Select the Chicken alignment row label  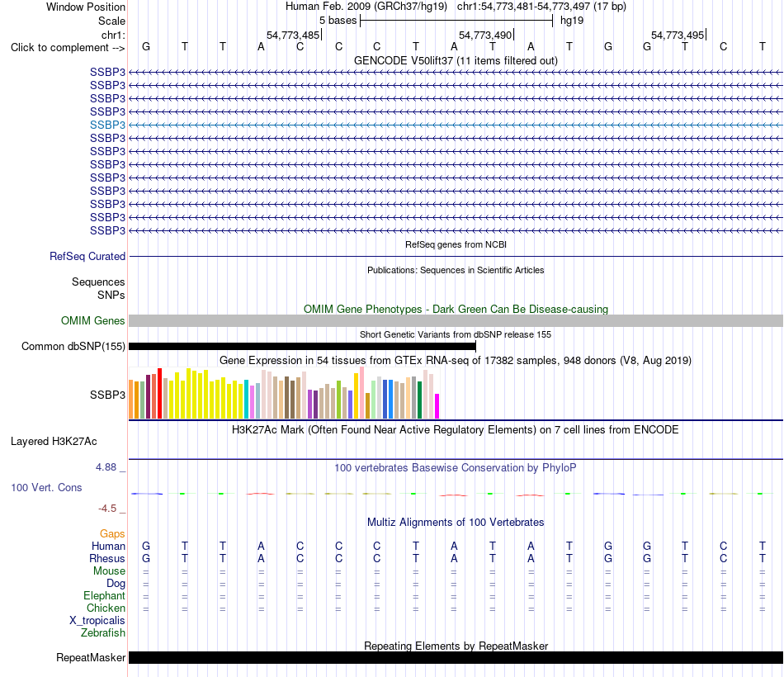[x=106, y=608]
